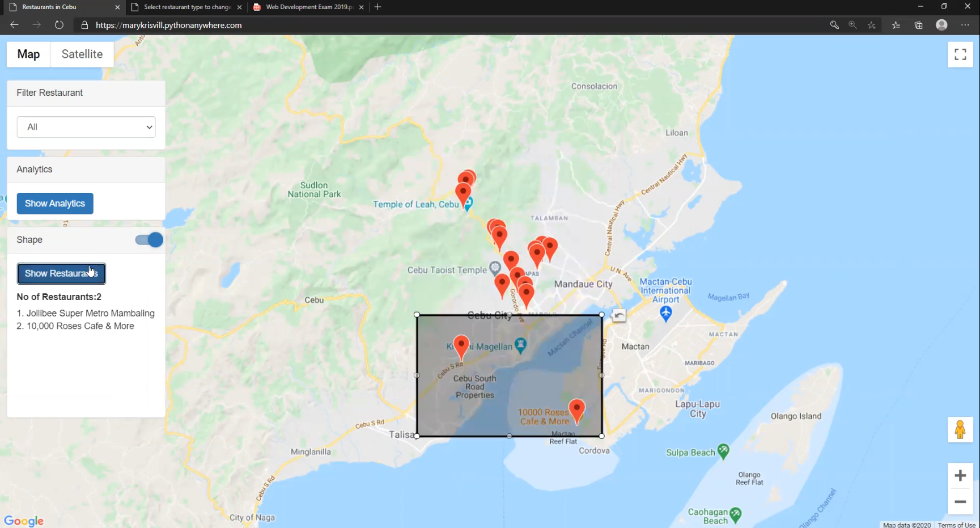This screenshot has width=980, height=528.
Task: Zoom in using the plus control
Action: (x=960, y=475)
